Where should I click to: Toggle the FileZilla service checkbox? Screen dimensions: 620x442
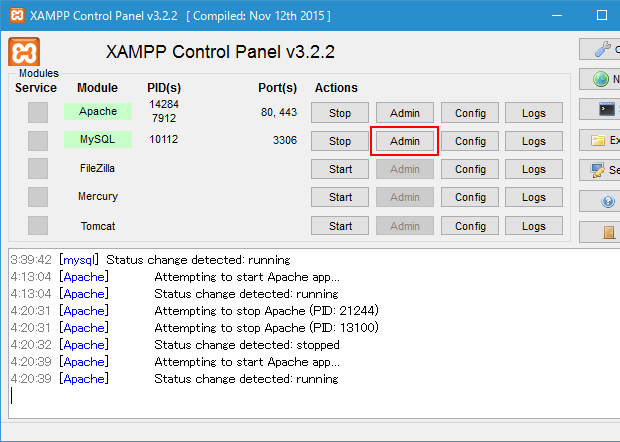point(38,168)
